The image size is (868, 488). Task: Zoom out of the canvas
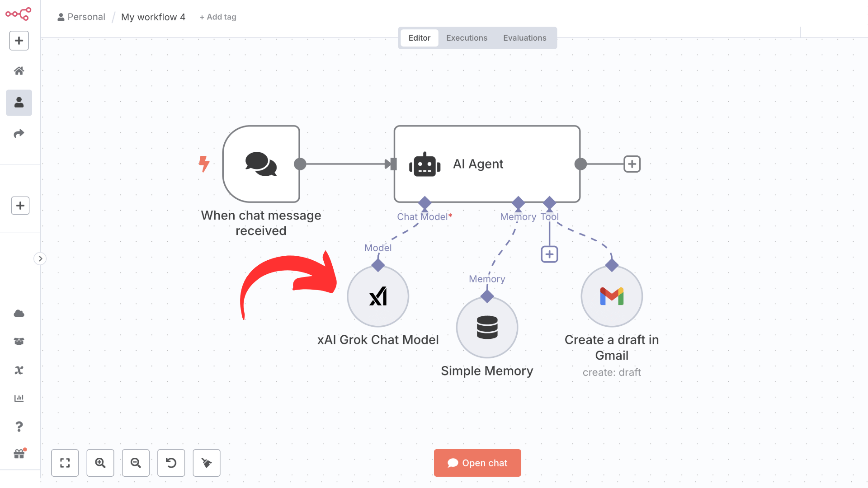136,463
